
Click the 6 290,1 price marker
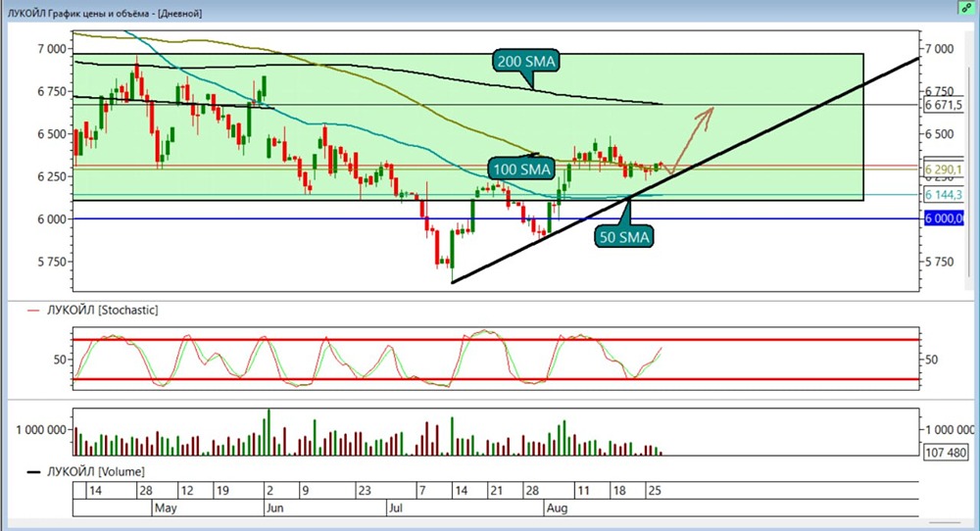tap(944, 169)
